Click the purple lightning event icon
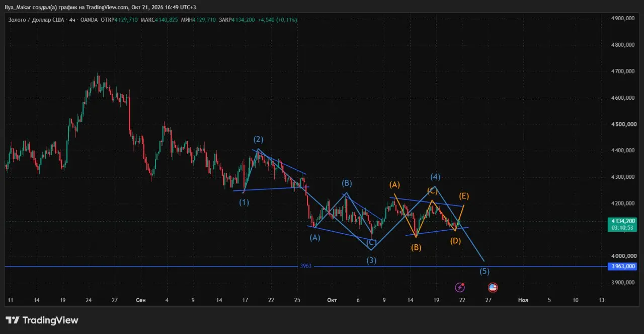The width and height of the screenshot is (644, 334). coord(460,287)
